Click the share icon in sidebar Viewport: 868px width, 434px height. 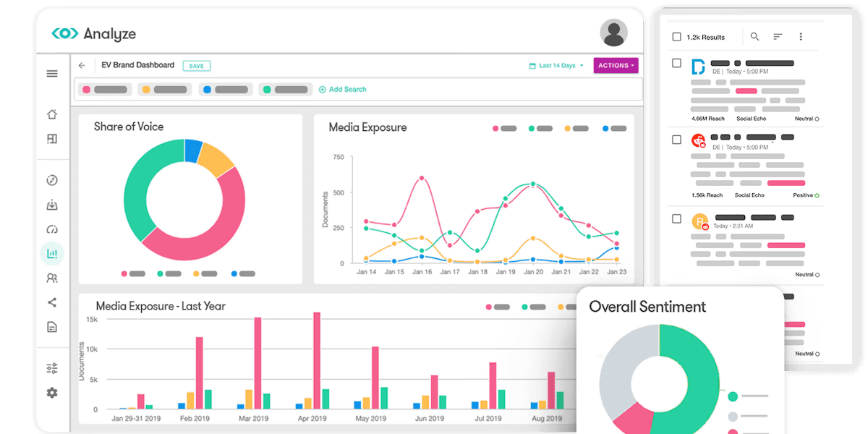(x=52, y=302)
